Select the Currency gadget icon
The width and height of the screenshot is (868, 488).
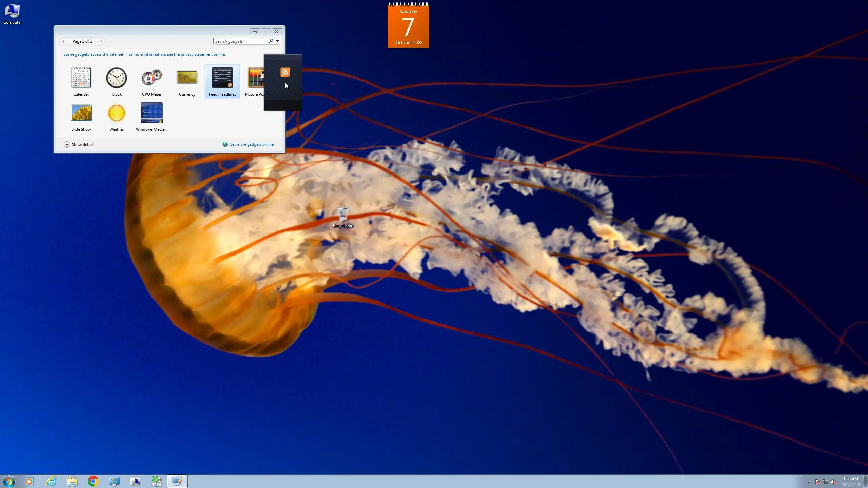click(187, 78)
